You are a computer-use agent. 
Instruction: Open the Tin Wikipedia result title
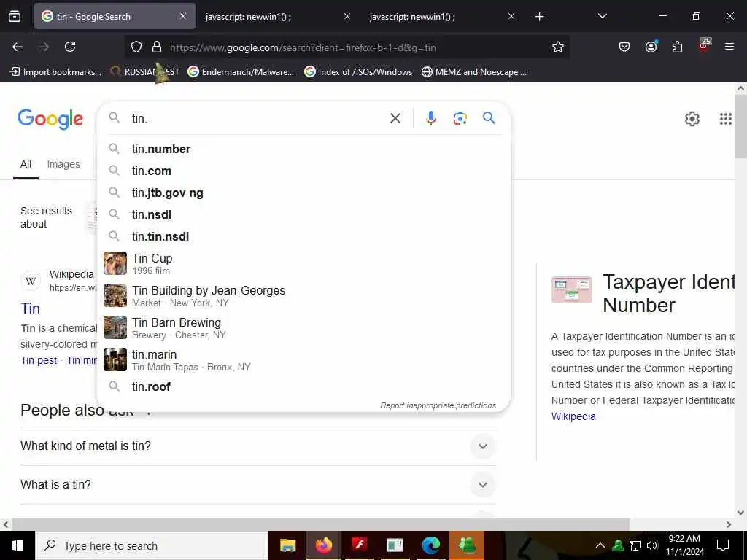pos(30,308)
